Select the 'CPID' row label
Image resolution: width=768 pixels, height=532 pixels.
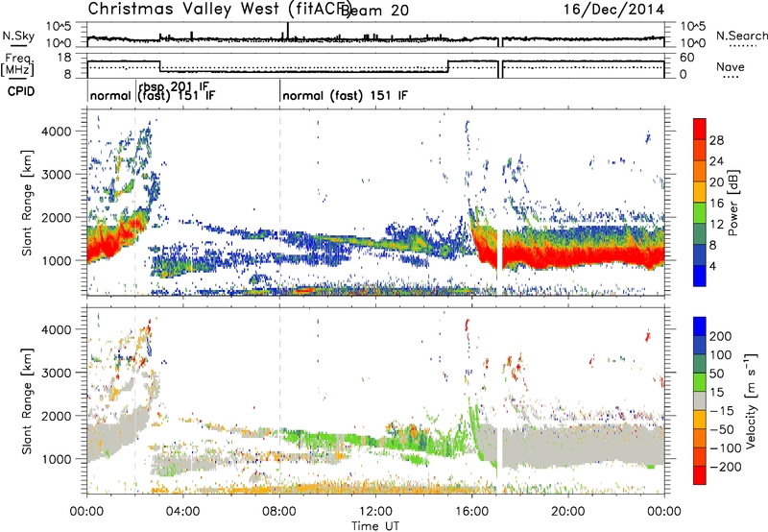pos(21,91)
